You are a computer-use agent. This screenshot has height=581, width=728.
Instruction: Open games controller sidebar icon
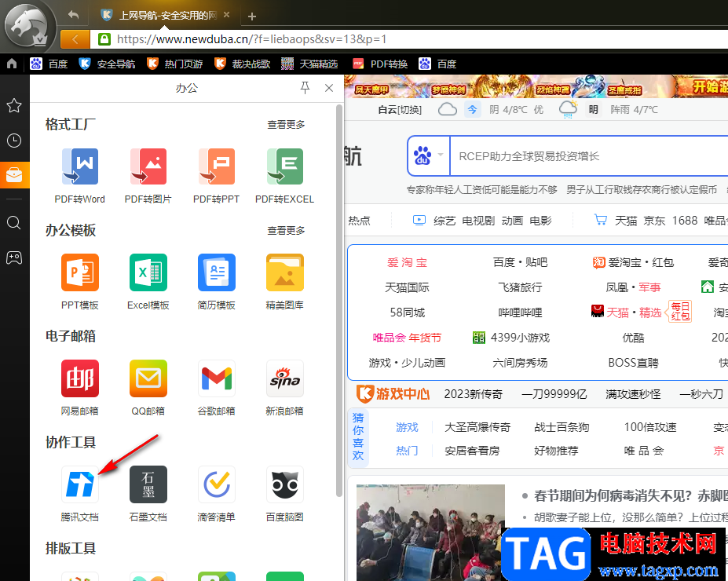click(x=14, y=258)
